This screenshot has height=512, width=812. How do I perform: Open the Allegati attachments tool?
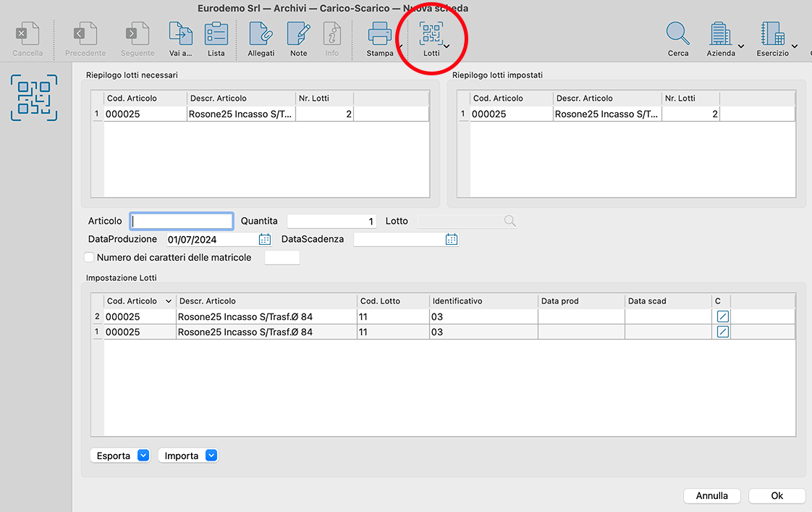tap(261, 35)
